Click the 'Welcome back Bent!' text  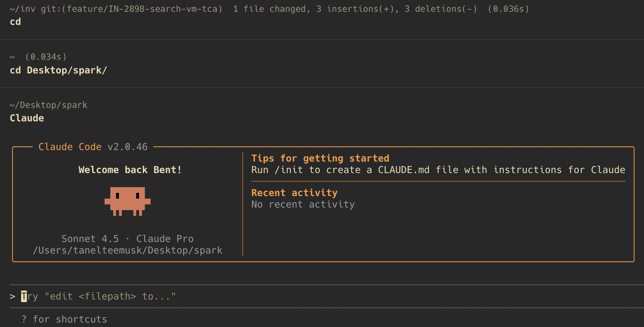click(x=130, y=170)
